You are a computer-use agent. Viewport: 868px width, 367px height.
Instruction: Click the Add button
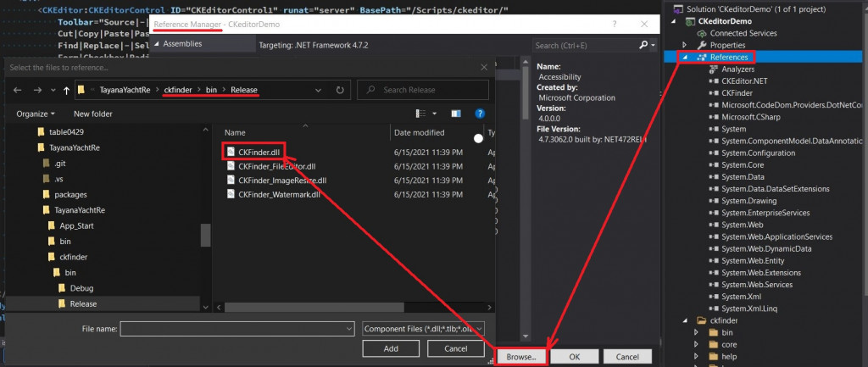coord(391,348)
